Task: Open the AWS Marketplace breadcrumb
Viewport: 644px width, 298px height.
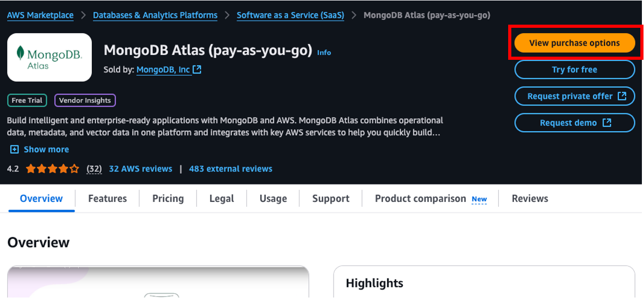Action: tap(40, 15)
